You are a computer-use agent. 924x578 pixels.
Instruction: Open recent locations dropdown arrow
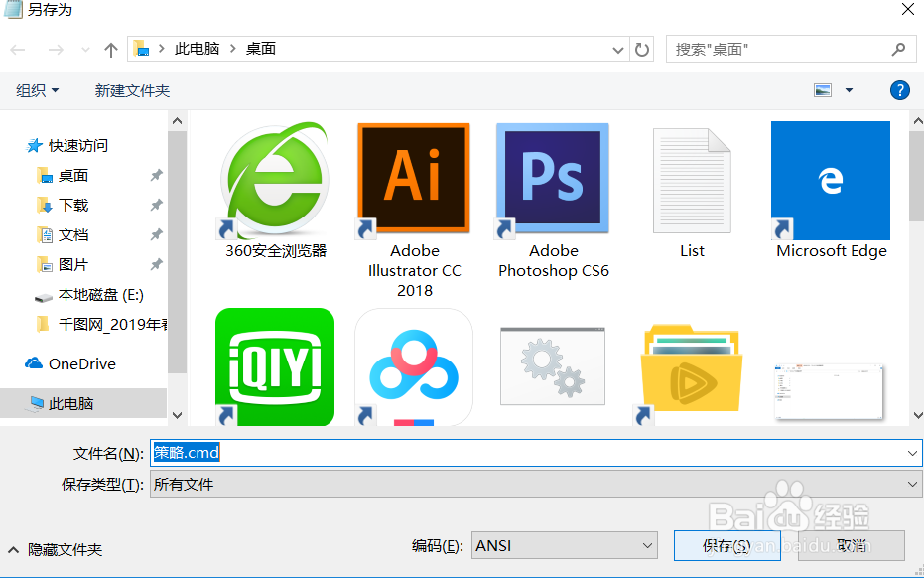click(85, 50)
